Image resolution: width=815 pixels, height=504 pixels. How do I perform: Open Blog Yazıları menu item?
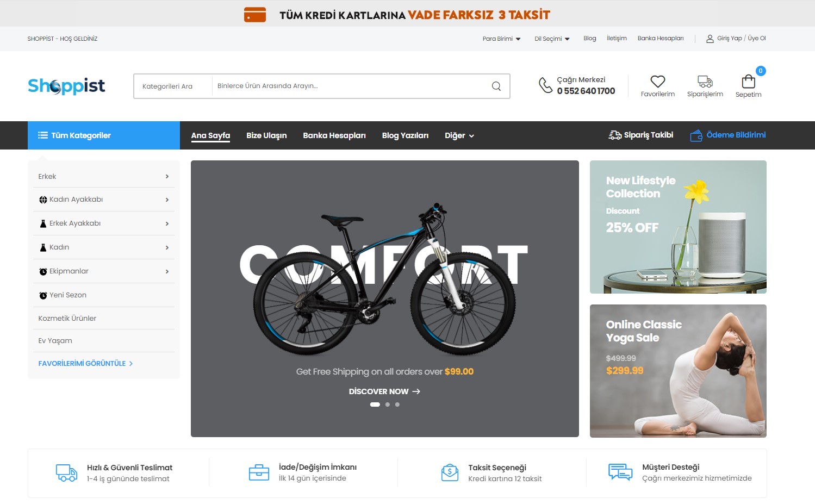pos(405,135)
